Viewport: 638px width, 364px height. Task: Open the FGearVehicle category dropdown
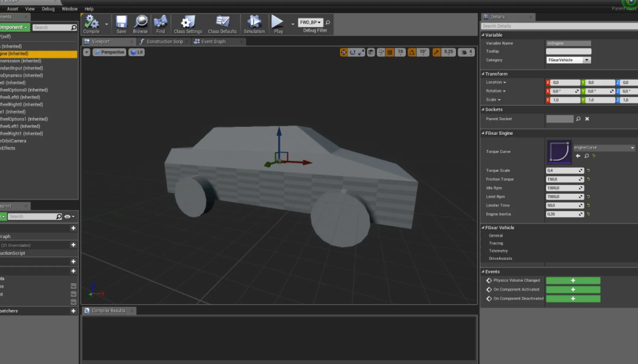click(x=568, y=60)
